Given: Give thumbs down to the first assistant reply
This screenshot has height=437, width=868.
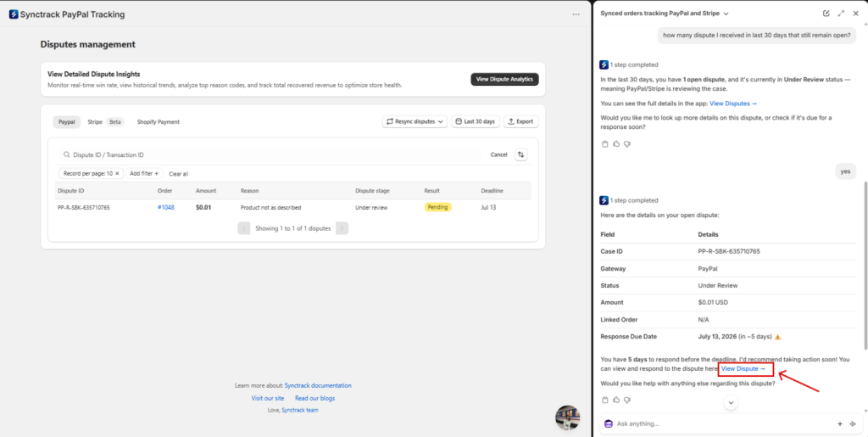Looking at the screenshot, I should tap(627, 144).
